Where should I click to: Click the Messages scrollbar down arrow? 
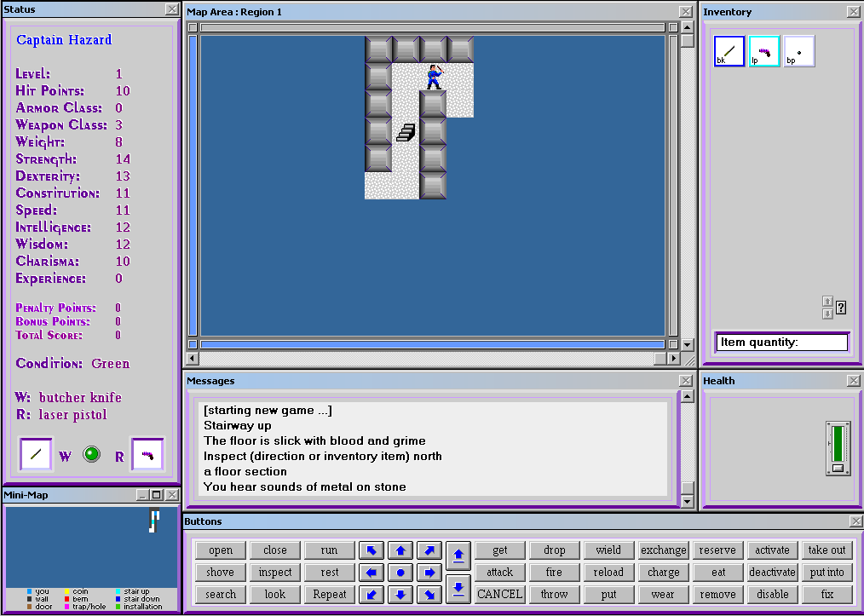pos(687,501)
